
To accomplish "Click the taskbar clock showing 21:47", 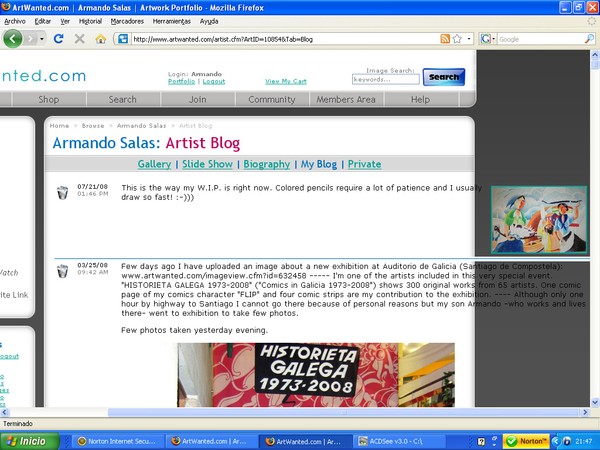I will [583, 441].
